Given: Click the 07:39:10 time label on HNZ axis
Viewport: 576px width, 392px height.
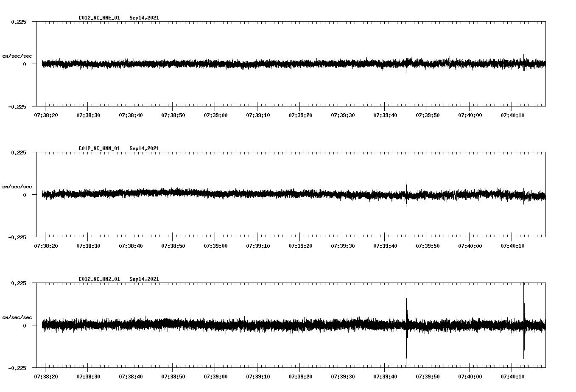Looking at the screenshot, I should pos(258,377).
